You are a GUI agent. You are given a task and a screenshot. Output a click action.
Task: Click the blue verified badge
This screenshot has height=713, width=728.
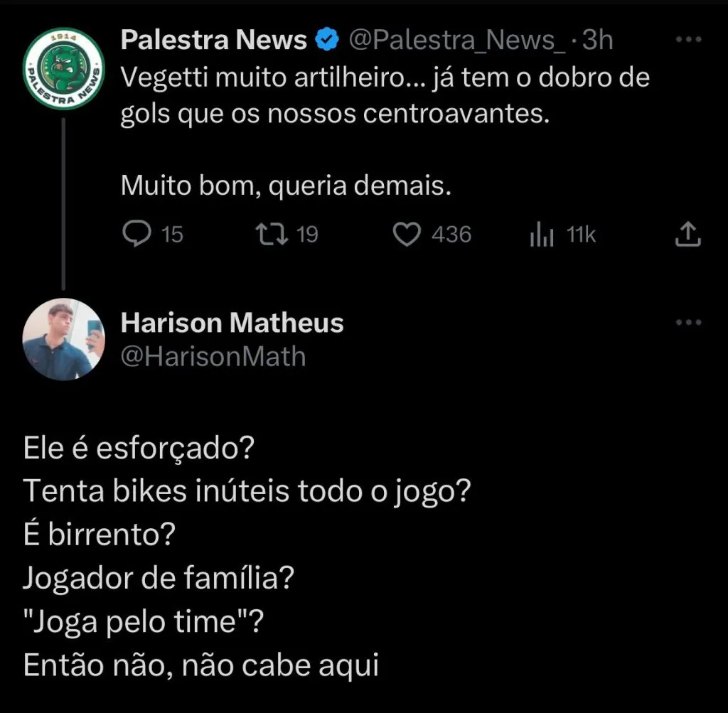[327, 41]
